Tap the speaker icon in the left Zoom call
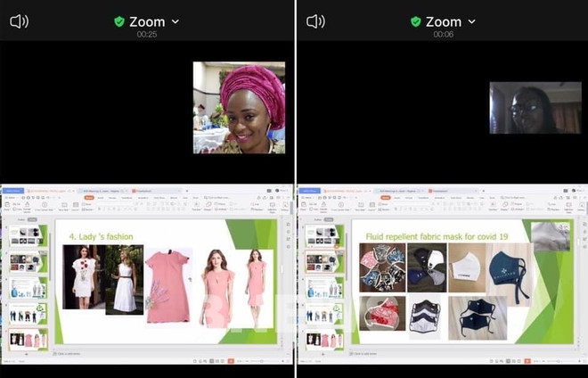 tap(19, 21)
